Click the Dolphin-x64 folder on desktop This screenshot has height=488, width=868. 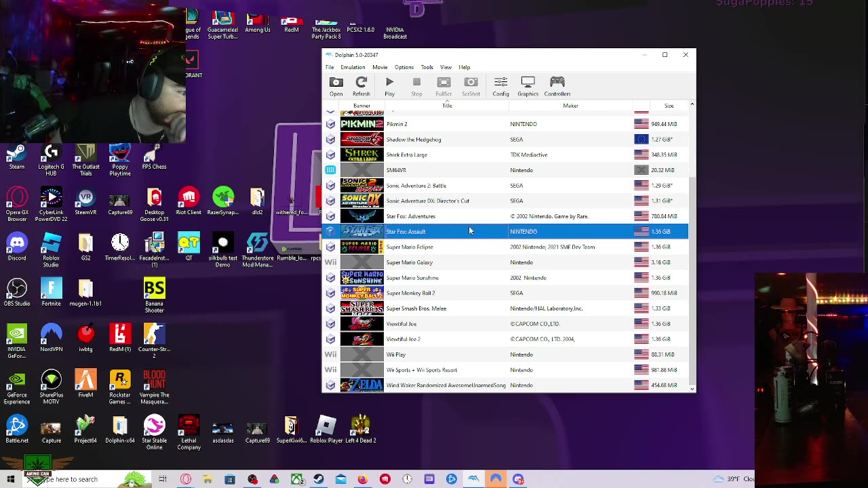(120, 430)
